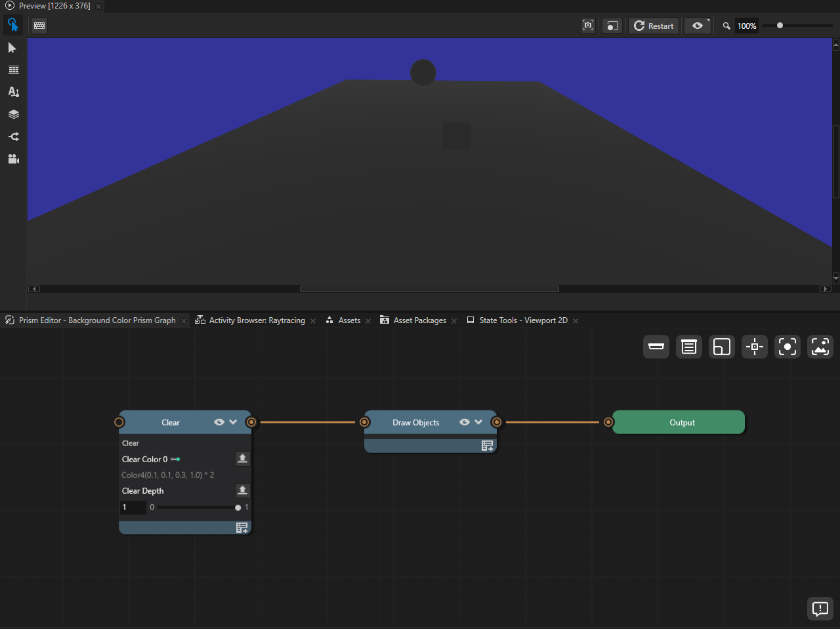Capture a Preview screenshot icon

click(x=588, y=26)
